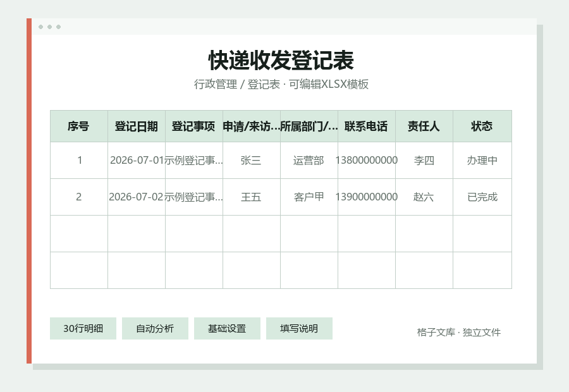Click the title 快递收发登记表
Screen dimensions: 569x392
pyautogui.click(x=281, y=60)
